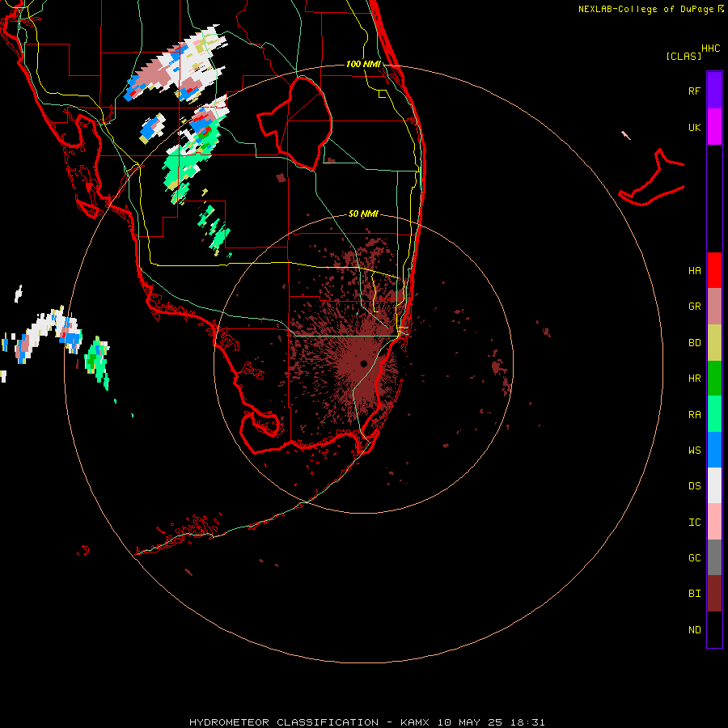Viewport: 728px width, 728px height.
Task: Select the BD yellow legend swatch
Action: point(714,343)
